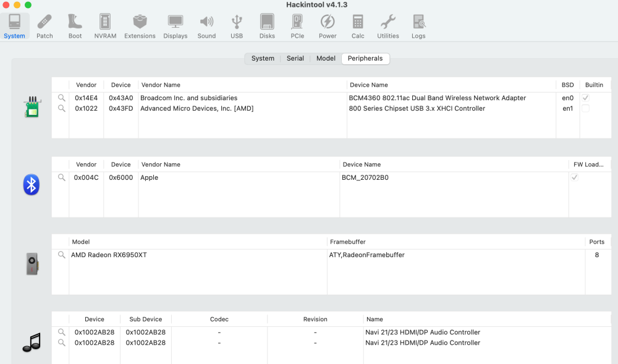Toggle Builtin checkbox for en0

click(585, 98)
